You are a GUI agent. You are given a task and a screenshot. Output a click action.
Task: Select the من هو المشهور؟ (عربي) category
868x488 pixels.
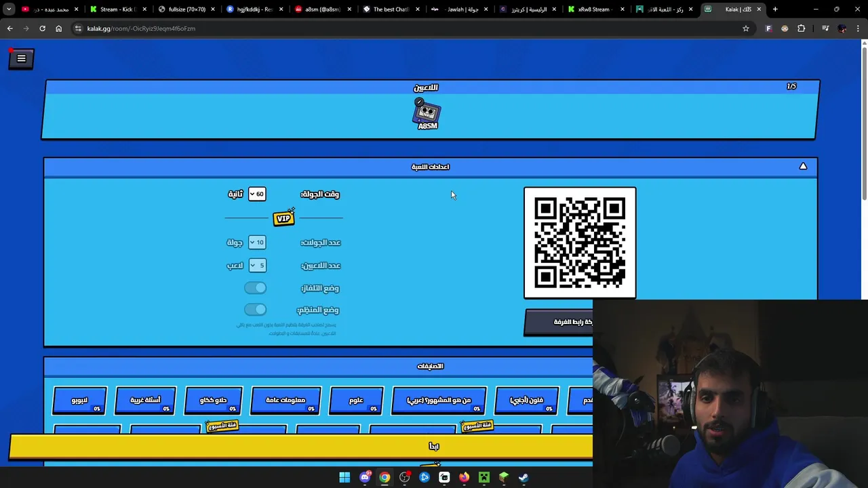439,401
